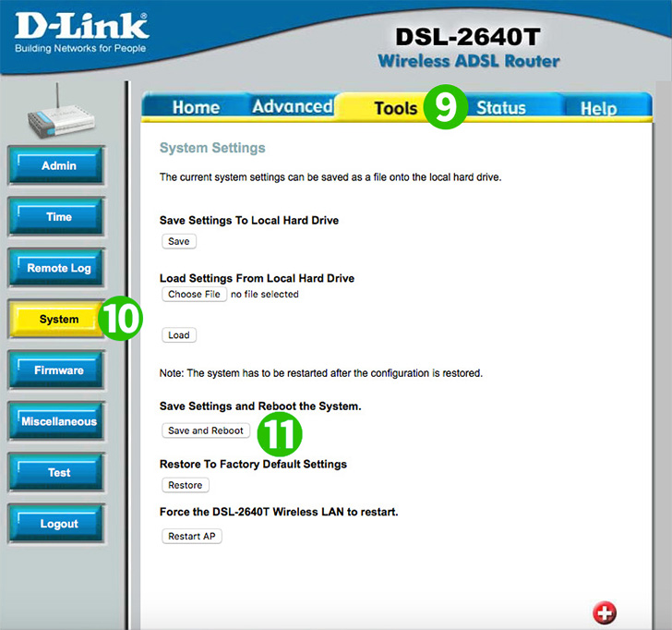Open the Status tab

tap(501, 107)
